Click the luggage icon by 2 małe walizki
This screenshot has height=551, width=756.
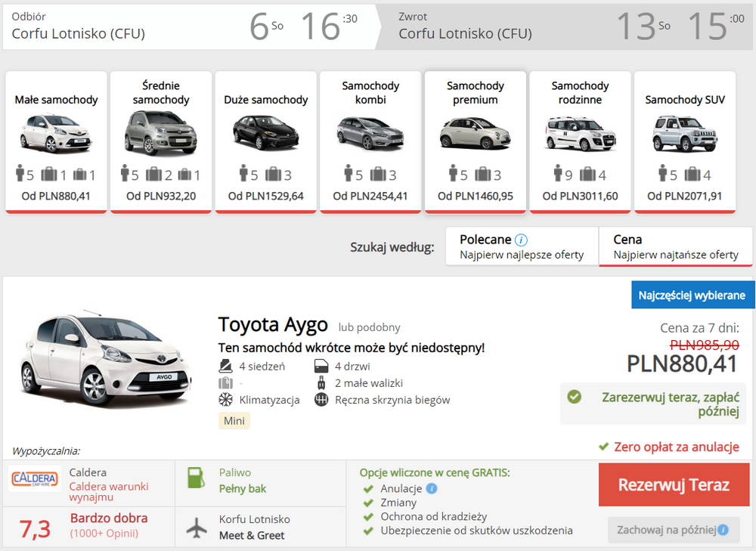click(x=321, y=383)
